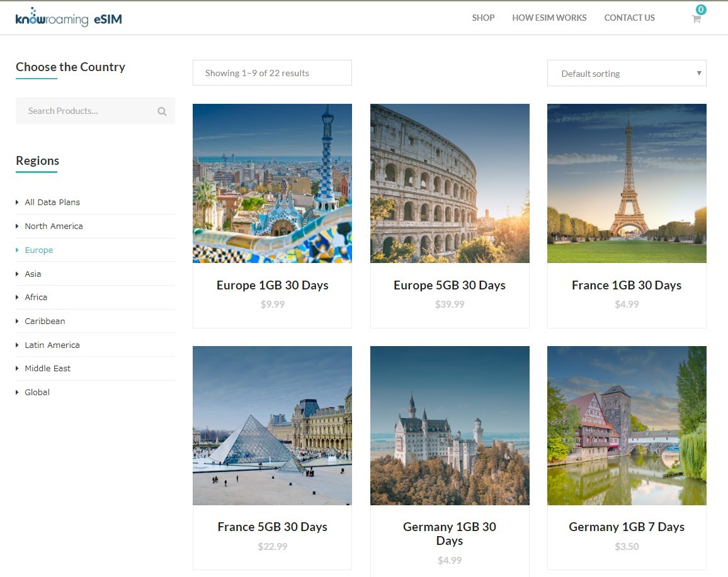Click the Search Products input field

[88, 111]
